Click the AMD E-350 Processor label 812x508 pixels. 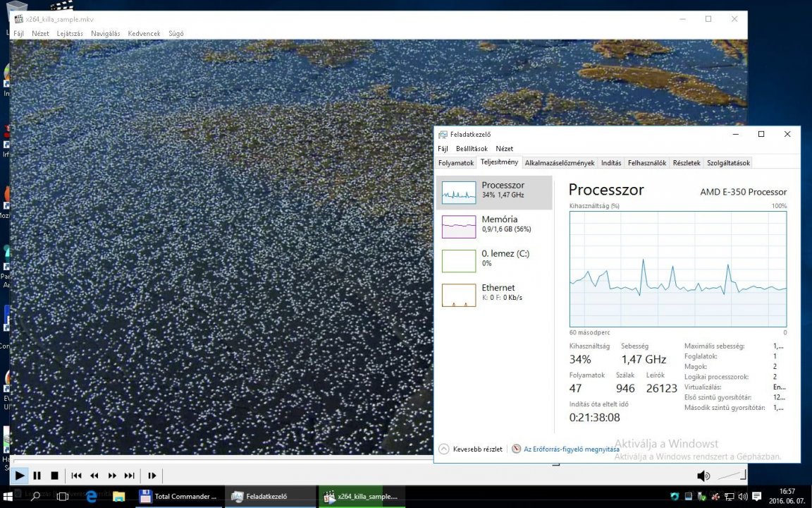tap(743, 192)
